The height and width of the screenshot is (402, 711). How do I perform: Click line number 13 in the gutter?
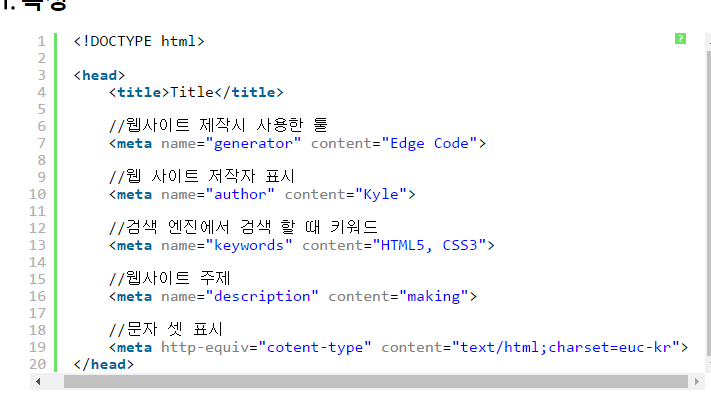pos(37,245)
